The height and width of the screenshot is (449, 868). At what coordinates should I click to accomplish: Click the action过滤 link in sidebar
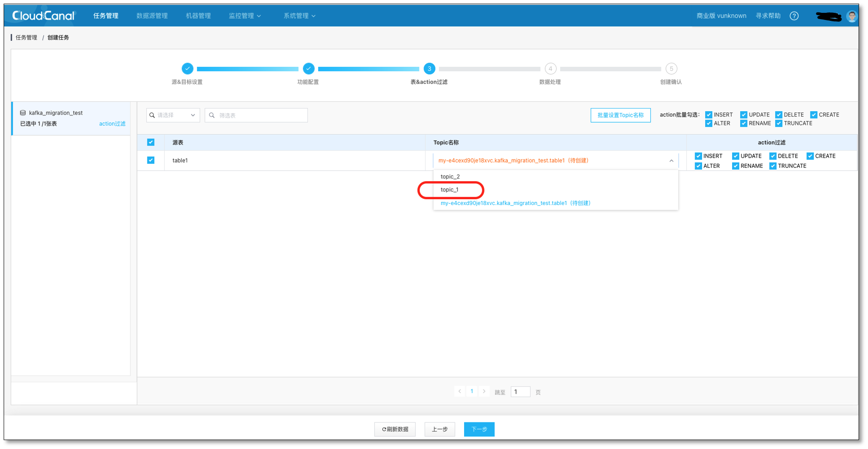112,124
